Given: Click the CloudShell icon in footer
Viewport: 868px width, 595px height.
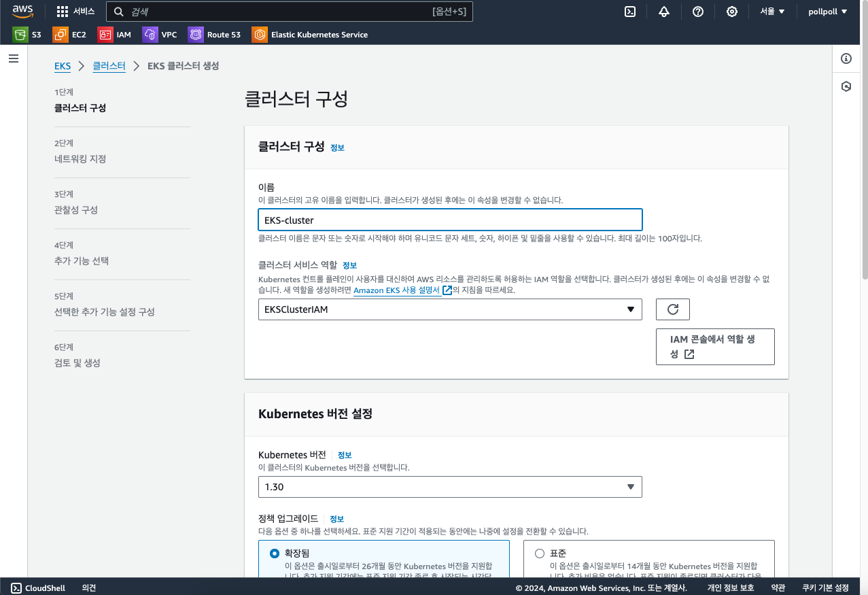Looking at the screenshot, I should point(17,588).
